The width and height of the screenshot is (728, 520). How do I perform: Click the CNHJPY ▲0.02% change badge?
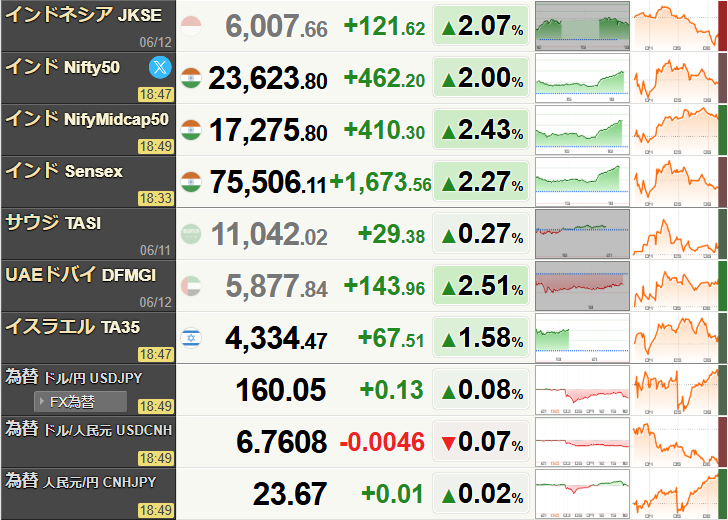click(481, 494)
